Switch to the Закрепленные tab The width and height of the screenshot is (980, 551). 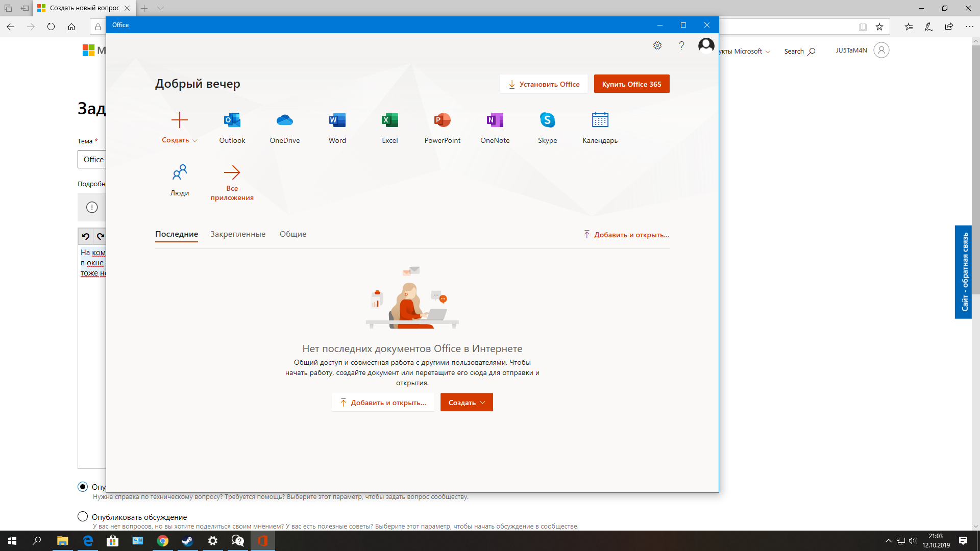pyautogui.click(x=238, y=234)
